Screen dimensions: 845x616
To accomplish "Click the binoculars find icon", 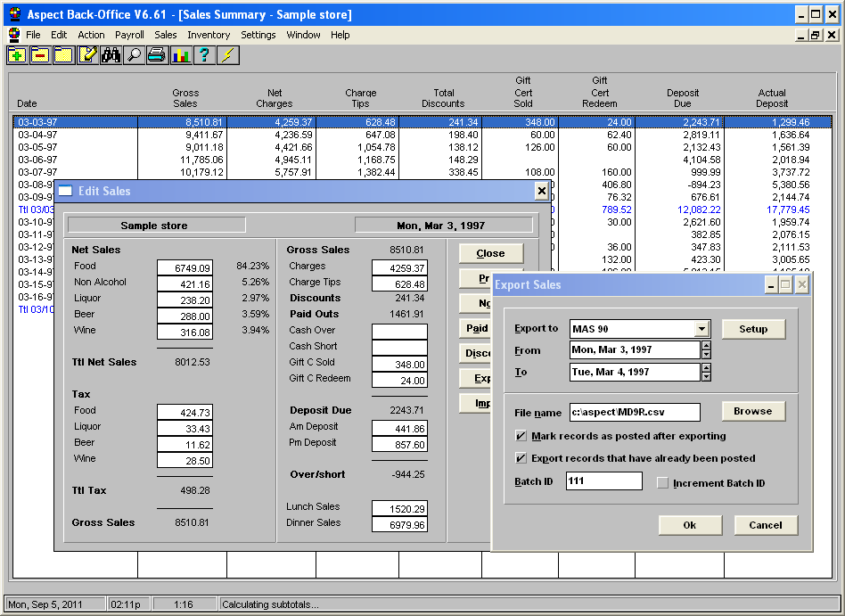I will [111, 55].
